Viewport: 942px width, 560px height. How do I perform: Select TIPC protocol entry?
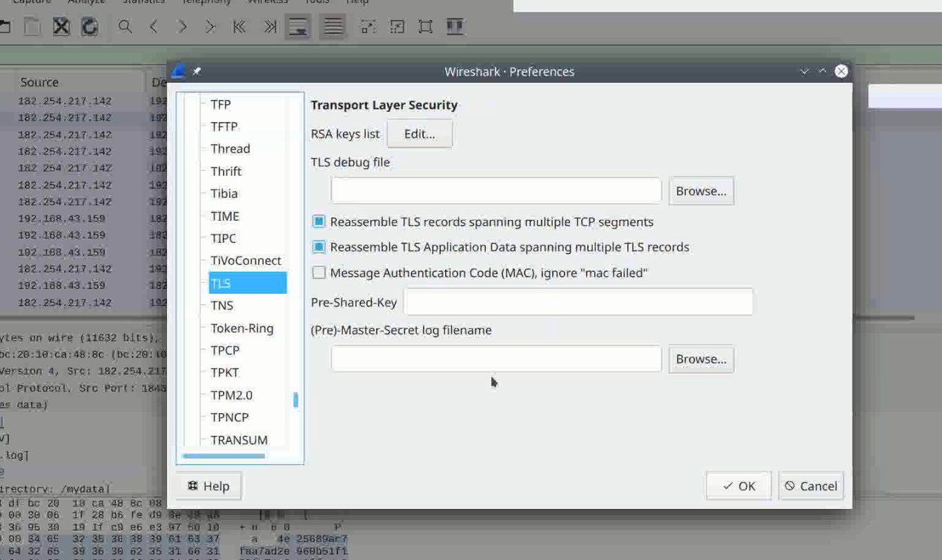tap(224, 238)
